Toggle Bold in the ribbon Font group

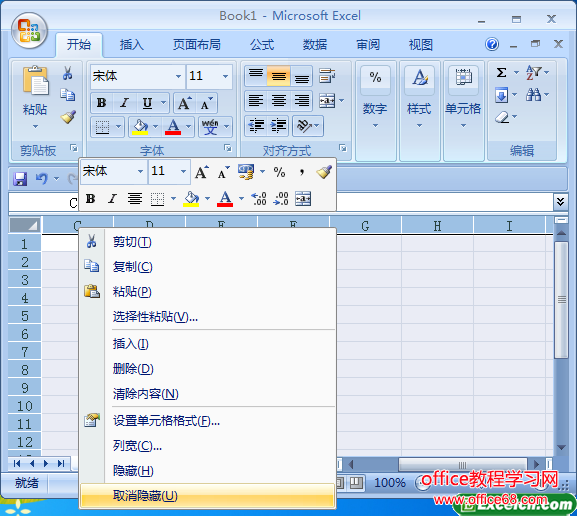click(x=102, y=103)
